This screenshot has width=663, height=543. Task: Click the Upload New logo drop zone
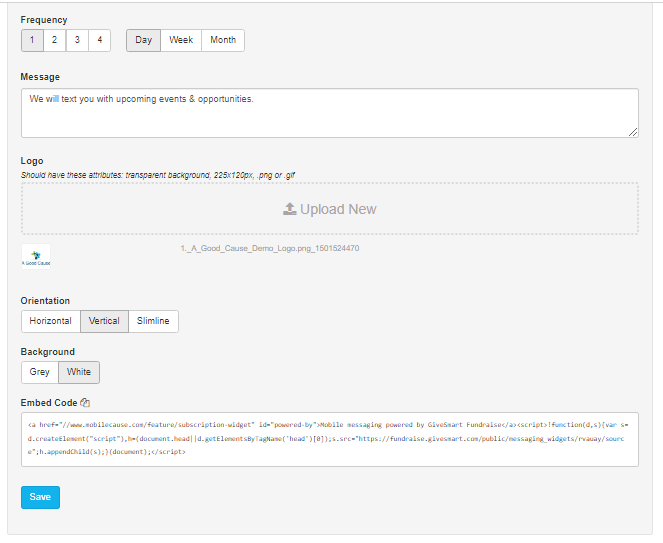(330, 208)
